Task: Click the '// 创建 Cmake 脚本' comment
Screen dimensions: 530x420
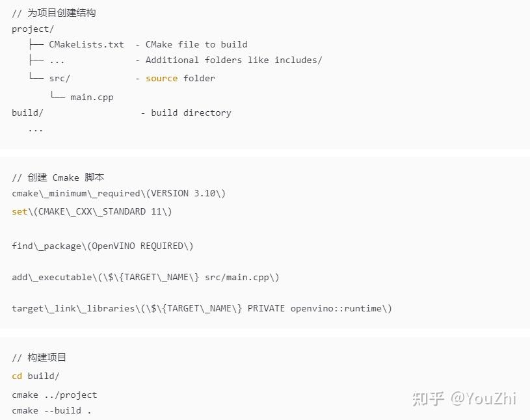Action: click(58, 177)
